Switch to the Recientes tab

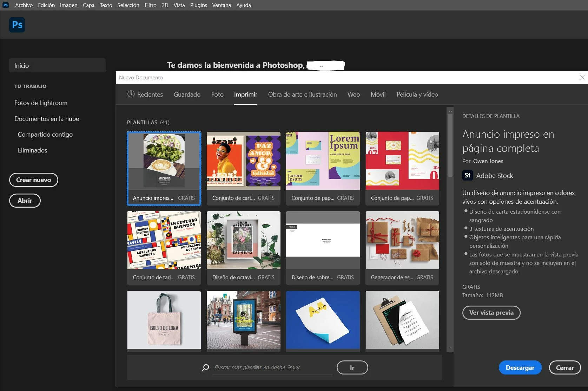pyautogui.click(x=145, y=94)
